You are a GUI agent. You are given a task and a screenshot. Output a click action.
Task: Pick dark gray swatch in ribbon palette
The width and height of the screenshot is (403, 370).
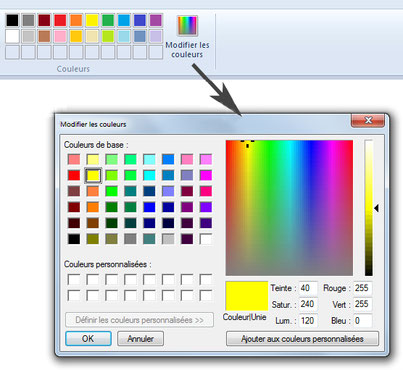click(x=28, y=20)
